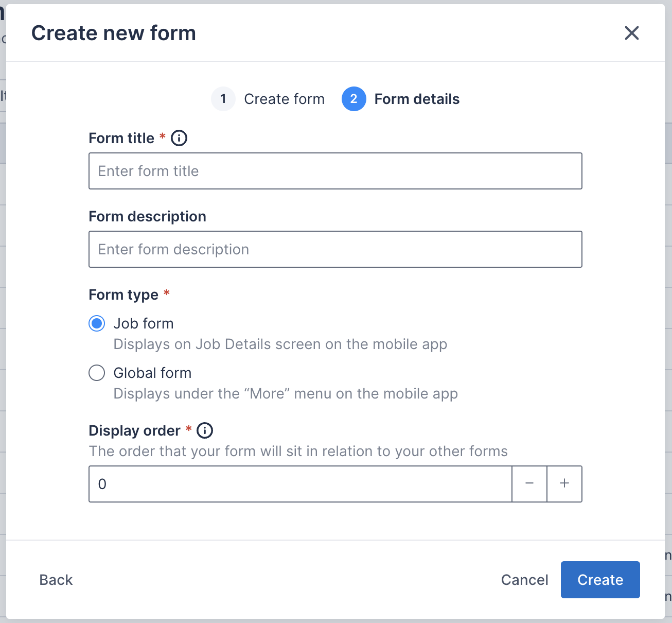Viewport: 672px width, 623px height.
Task: Close the Create new form dialog
Action: tap(632, 33)
